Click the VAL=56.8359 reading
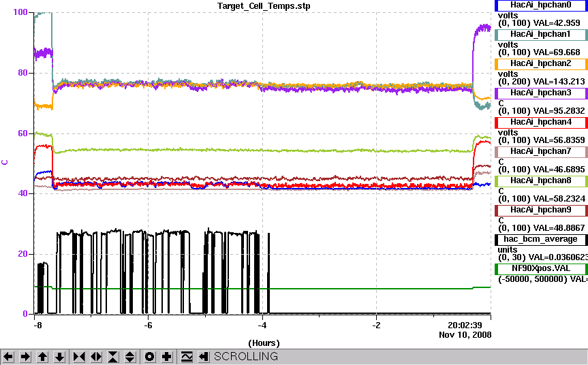Image resolution: width=588 pixels, height=365 pixels. [559, 140]
